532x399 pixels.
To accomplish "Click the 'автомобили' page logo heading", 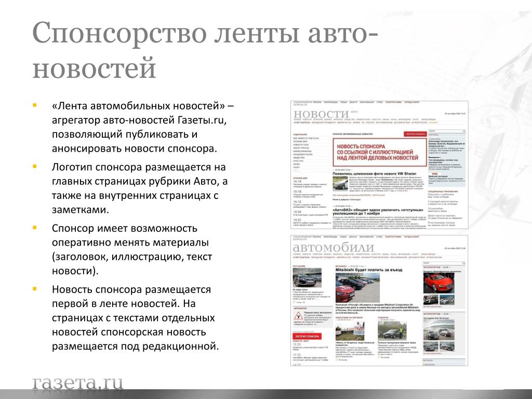I will 334,247.
